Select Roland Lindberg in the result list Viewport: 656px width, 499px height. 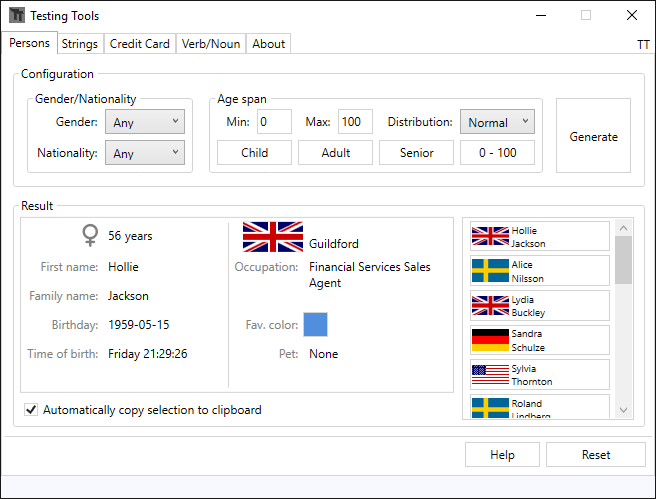tap(540, 406)
